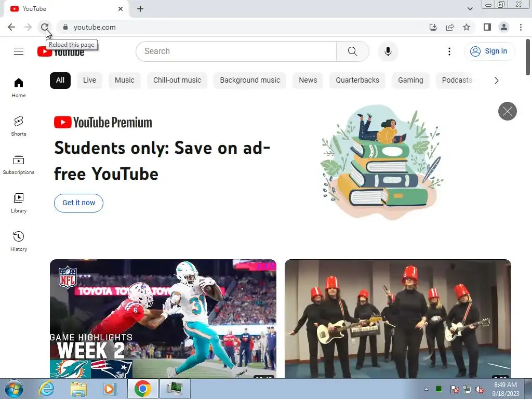Bookmark this tab with star icon

tap(467, 27)
